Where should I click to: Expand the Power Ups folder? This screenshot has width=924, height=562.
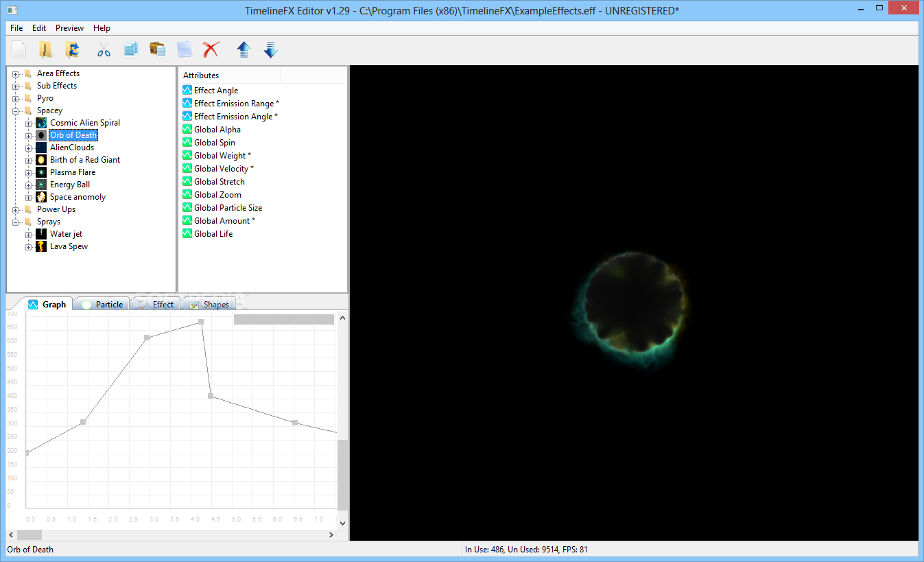[x=16, y=210]
